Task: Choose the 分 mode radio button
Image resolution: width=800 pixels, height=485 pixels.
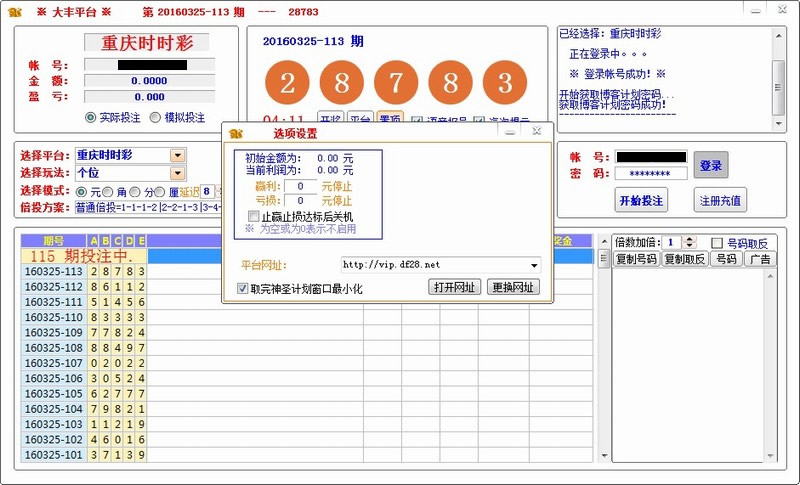Action: [x=134, y=192]
